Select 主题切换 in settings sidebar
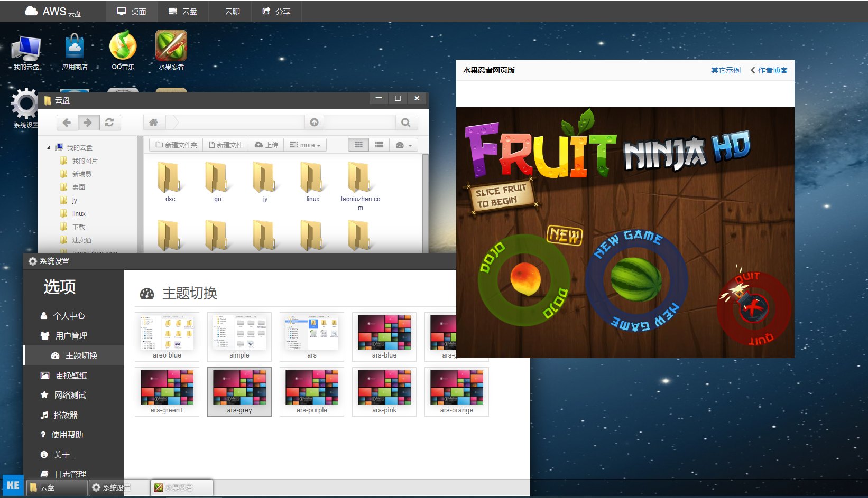Viewport: 868px width, 498px height. pos(73,355)
